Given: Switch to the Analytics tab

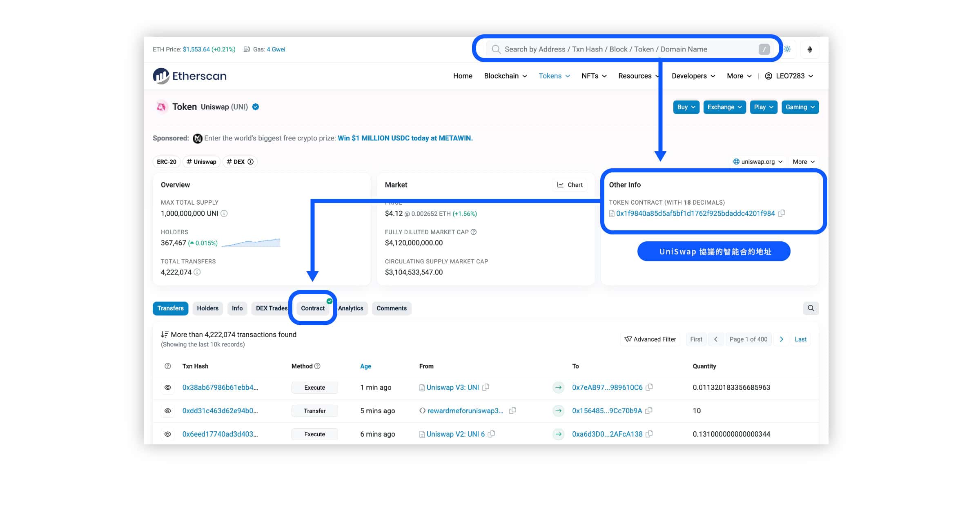Looking at the screenshot, I should tap(350, 308).
